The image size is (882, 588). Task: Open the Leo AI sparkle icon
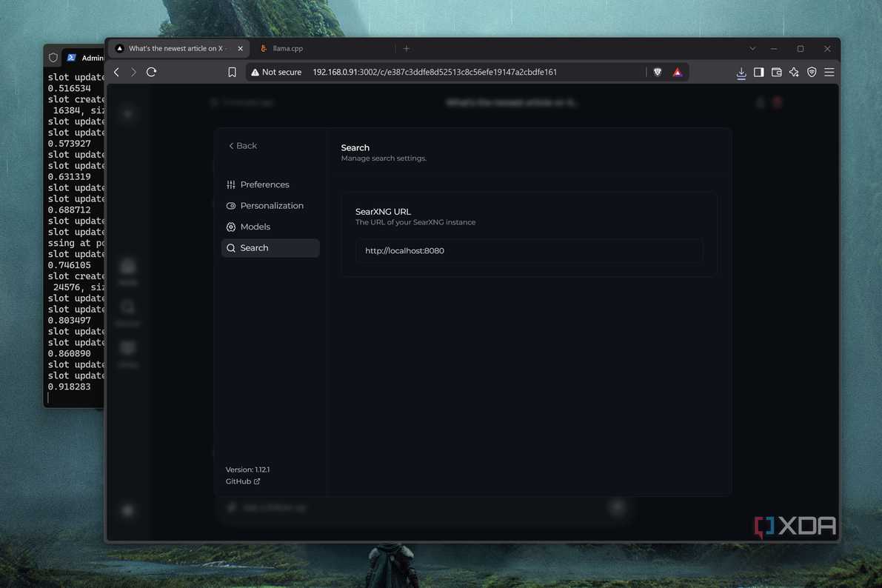point(794,72)
